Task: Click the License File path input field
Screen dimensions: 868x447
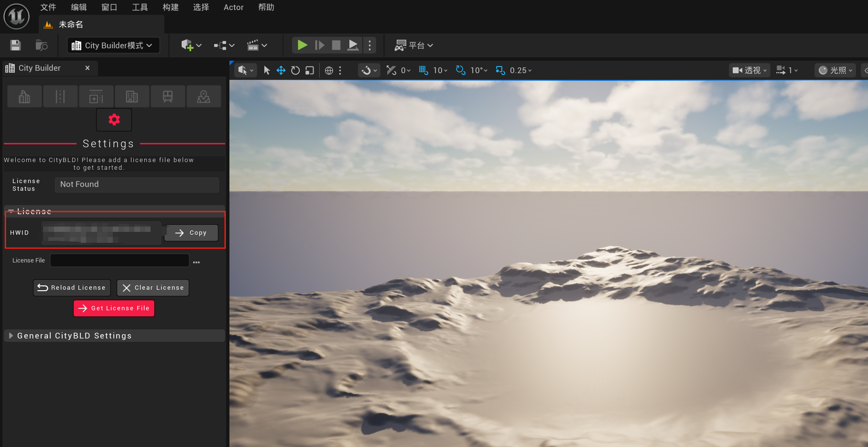Action: click(x=119, y=261)
